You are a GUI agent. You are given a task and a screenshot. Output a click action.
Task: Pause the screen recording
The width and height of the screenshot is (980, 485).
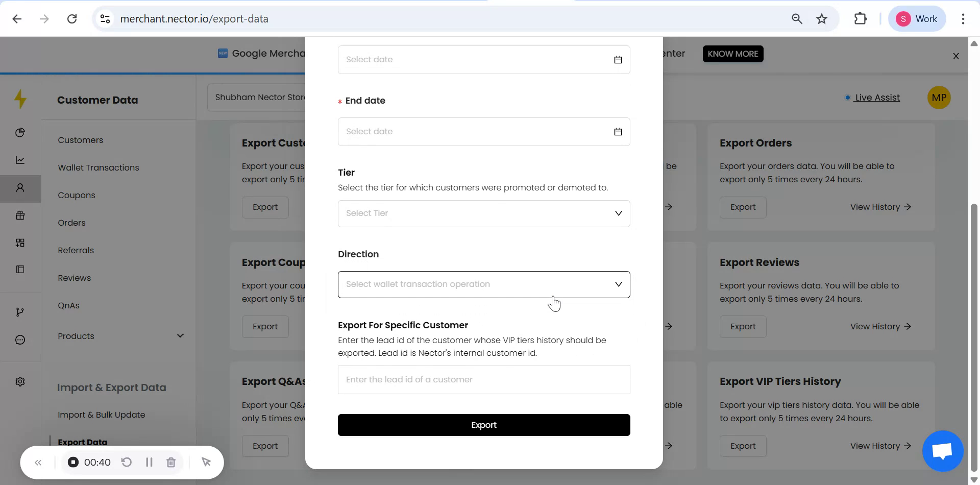149,462
